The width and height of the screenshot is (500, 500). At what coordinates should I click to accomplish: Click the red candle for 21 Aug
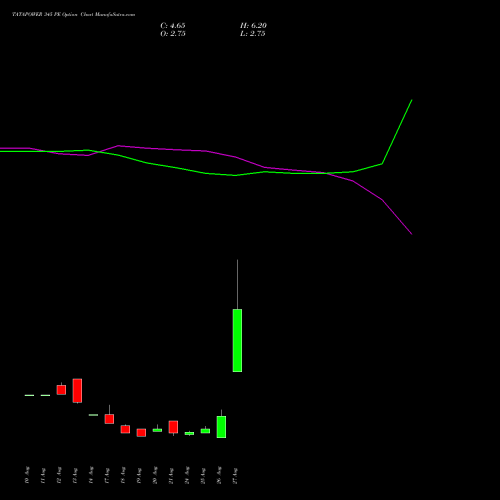point(173,427)
